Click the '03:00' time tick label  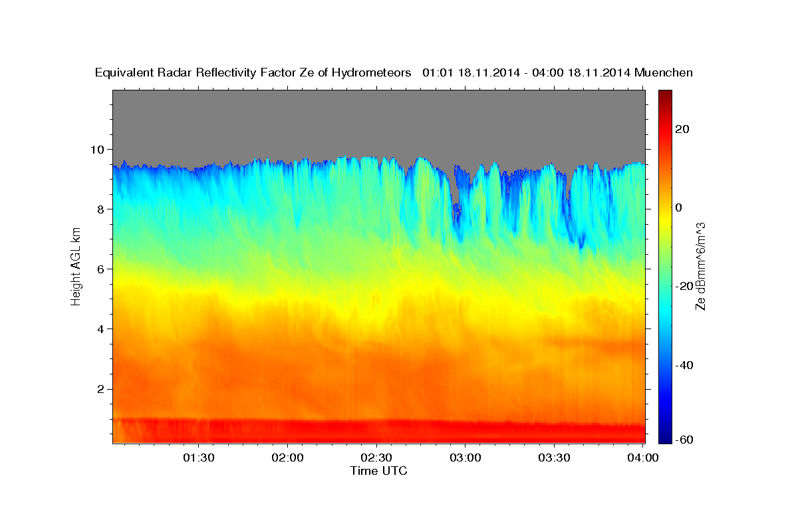point(465,458)
